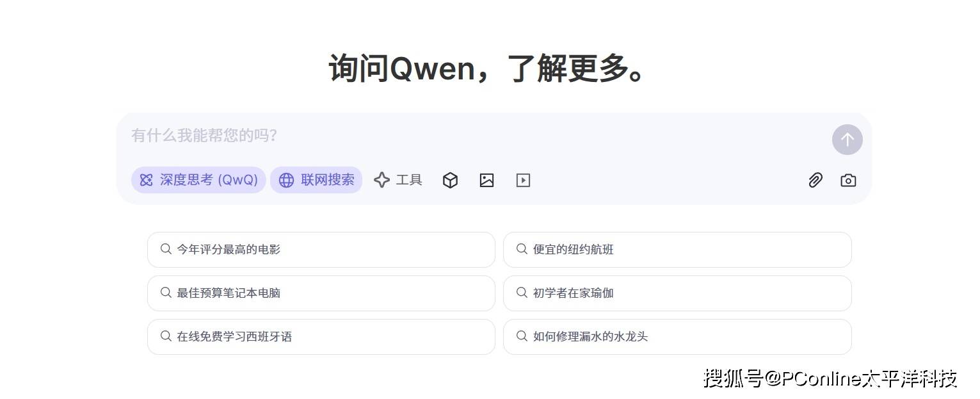
Task: Select suggestion 最佳预算笔记本电脑
Action: tap(321, 293)
